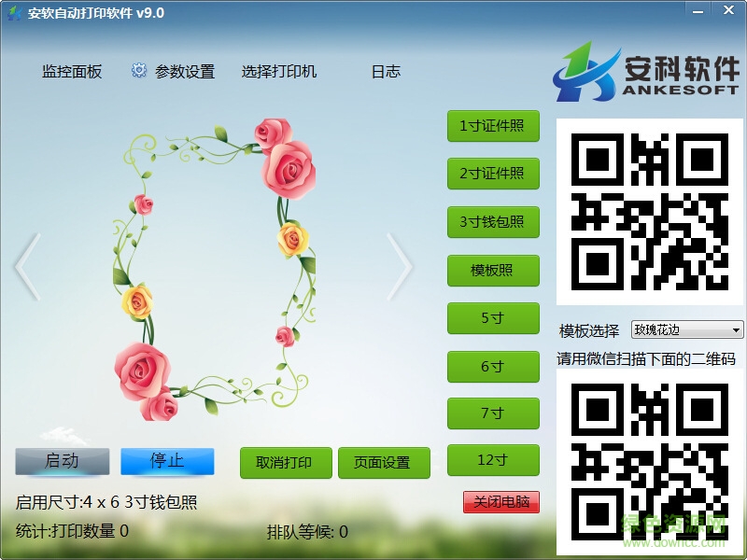Image resolution: width=747 pixels, height=560 pixels.
Task: Select the 2寸证件照 print option
Action: click(x=493, y=174)
